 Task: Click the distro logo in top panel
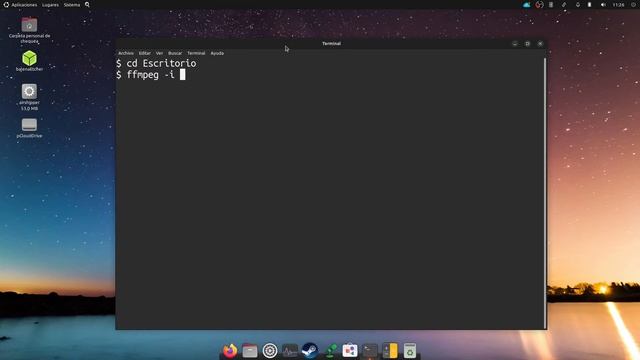point(6,5)
